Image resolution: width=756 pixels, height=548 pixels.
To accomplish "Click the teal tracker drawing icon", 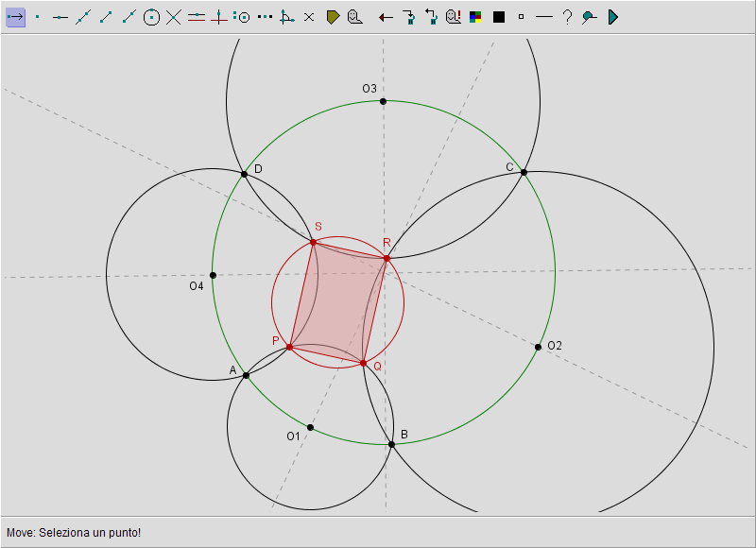I will (x=589, y=18).
